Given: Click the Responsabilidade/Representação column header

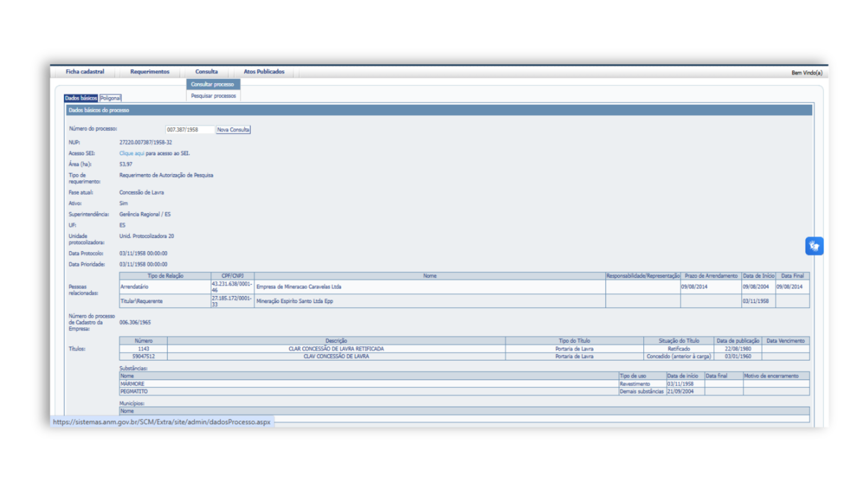Looking at the screenshot, I should pyautogui.click(x=643, y=276).
